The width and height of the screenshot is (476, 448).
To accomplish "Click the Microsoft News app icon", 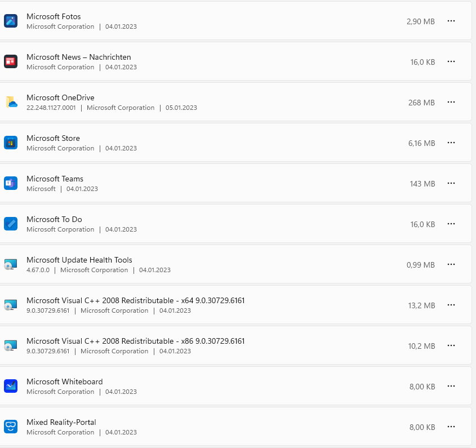I will point(11,61).
